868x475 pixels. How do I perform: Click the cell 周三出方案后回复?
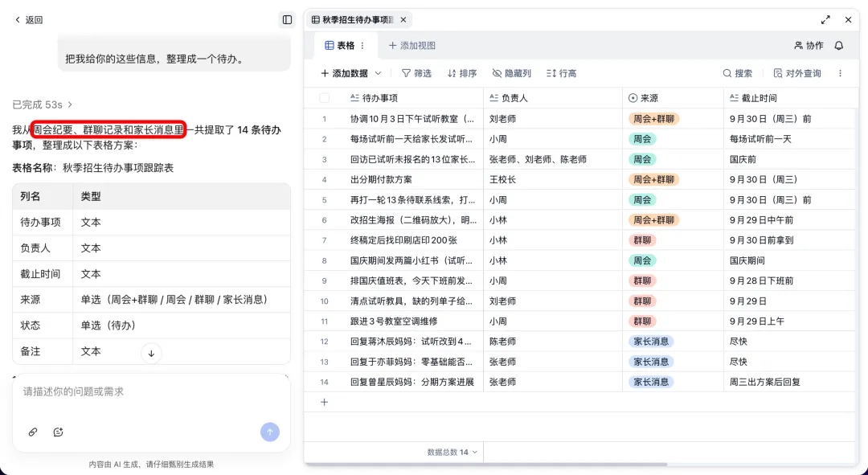point(789,382)
